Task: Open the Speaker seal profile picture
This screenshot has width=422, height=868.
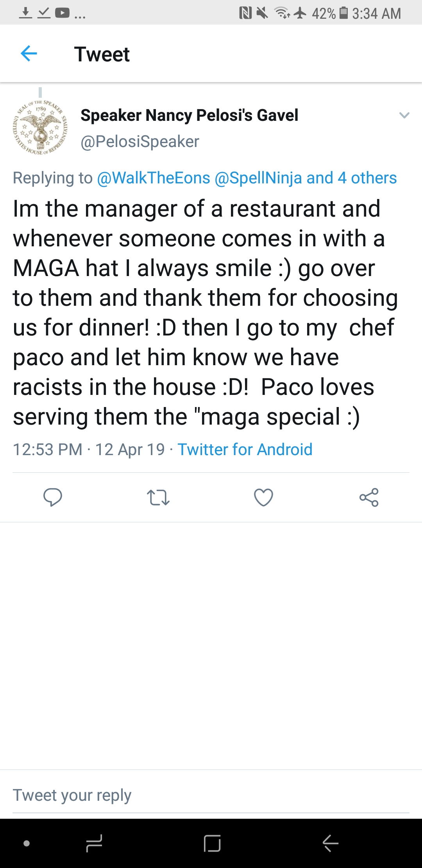Action: point(40,127)
